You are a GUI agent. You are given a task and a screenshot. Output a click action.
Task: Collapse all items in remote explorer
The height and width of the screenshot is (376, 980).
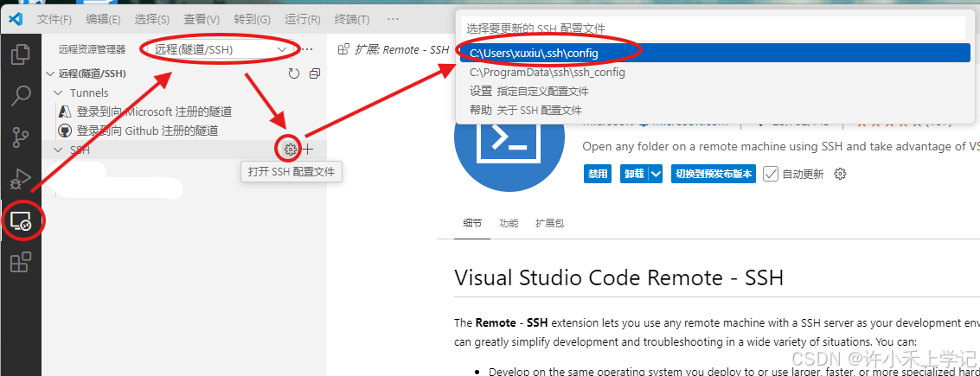[x=314, y=73]
